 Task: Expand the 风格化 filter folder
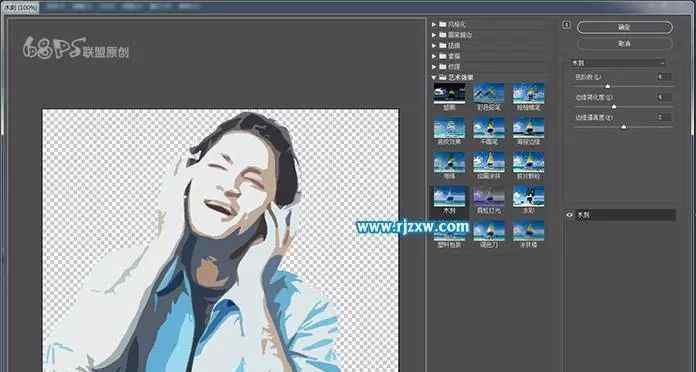(435, 24)
